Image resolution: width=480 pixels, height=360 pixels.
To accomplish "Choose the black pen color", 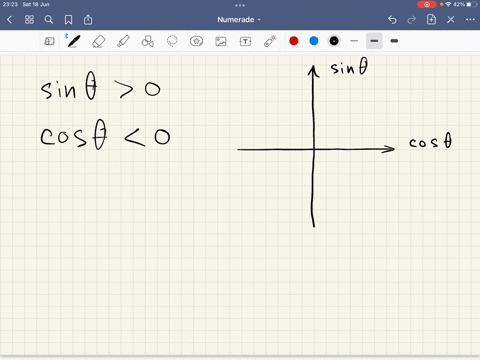I will 334,41.
